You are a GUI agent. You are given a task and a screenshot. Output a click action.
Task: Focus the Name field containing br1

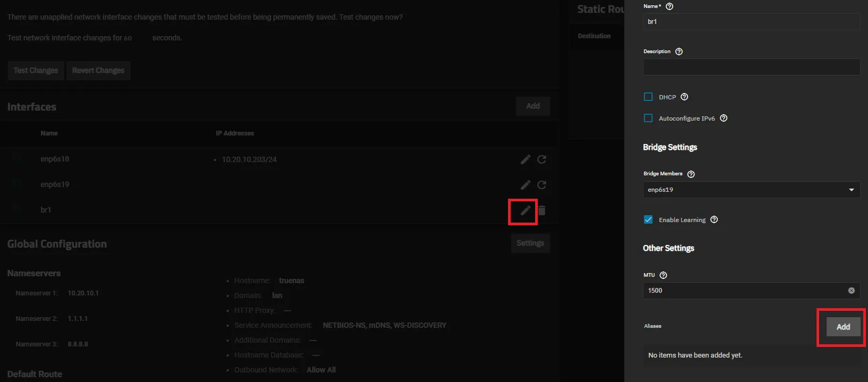[x=751, y=22]
